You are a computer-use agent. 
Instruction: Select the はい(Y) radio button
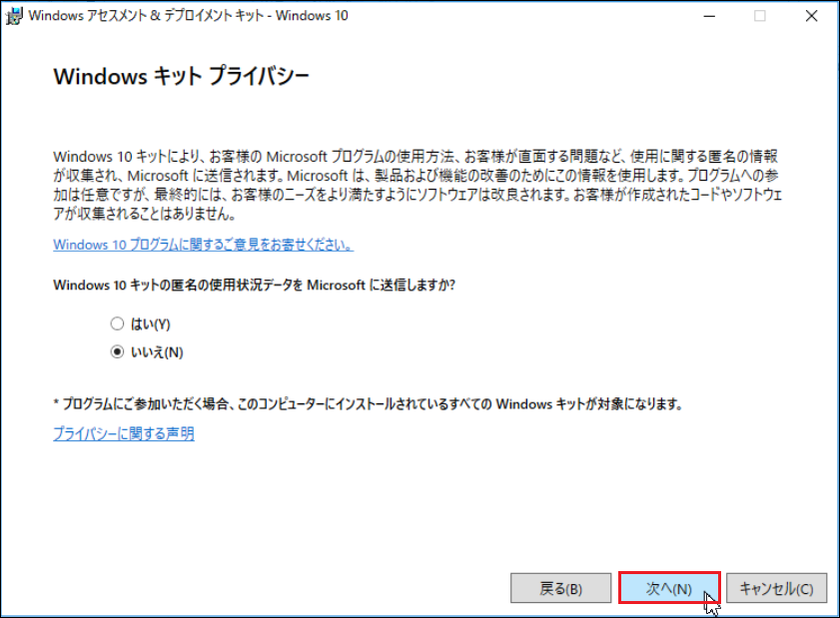click(117, 324)
